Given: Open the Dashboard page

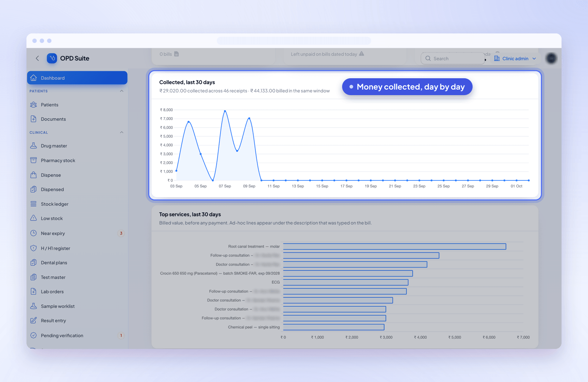Looking at the screenshot, I should [x=77, y=78].
